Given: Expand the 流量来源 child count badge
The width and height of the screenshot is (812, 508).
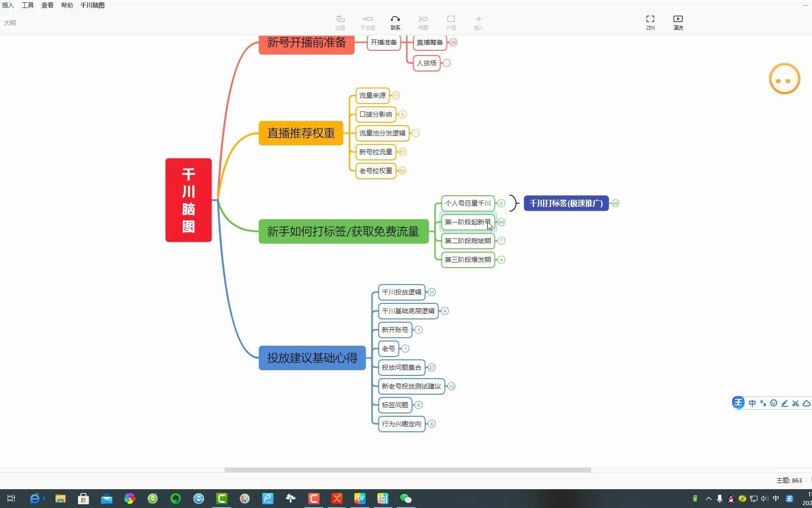Looking at the screenshot, I should pos(396,95).
